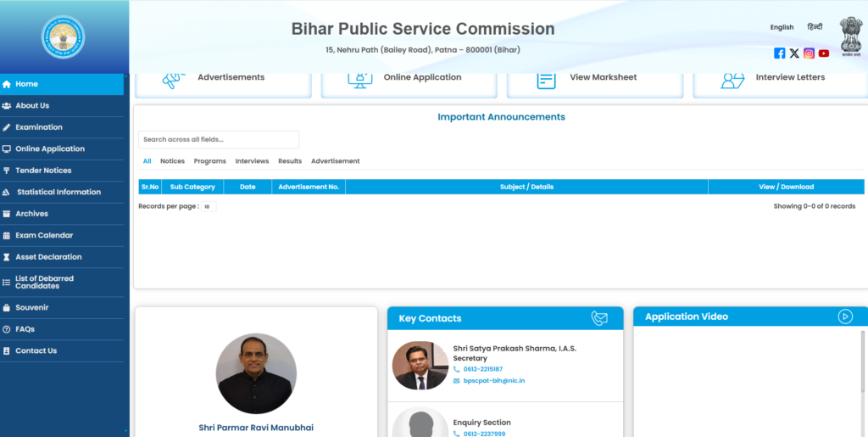
Task: Sort by the Date column header
Action: click(248, 188)
